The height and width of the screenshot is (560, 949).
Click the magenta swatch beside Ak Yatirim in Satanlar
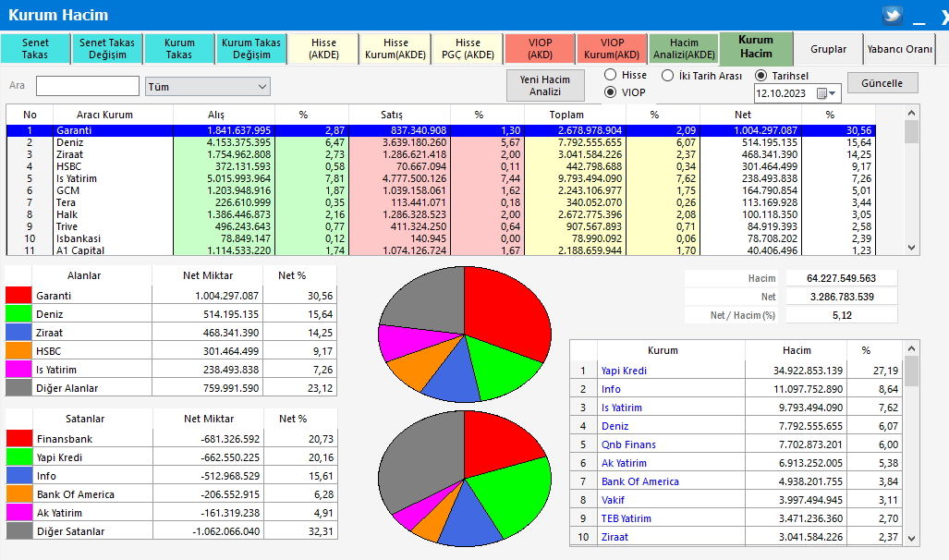pos(18,512)
